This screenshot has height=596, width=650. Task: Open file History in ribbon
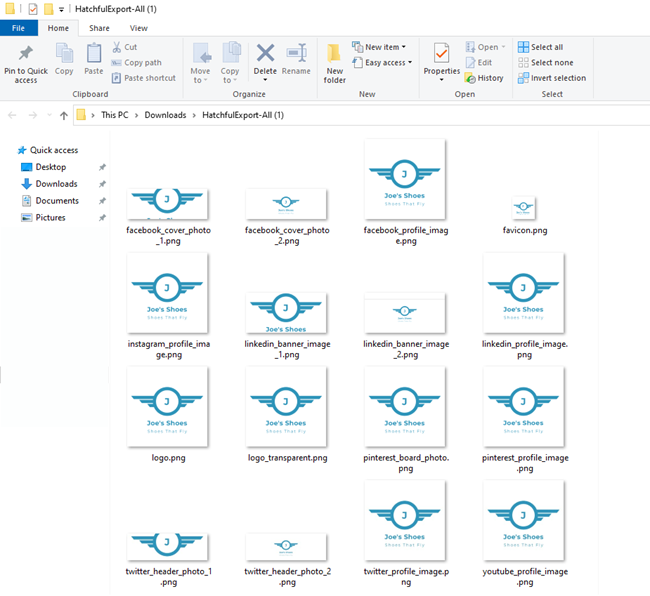pyautogui.click(x=485, y=78)
